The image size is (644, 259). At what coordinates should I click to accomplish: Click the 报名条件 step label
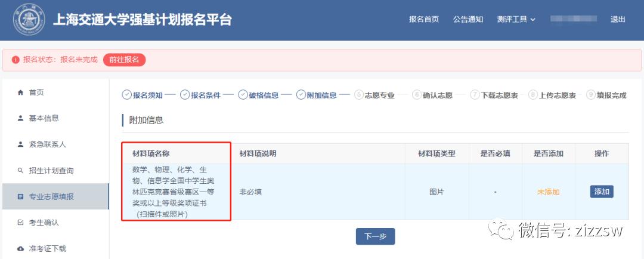coord(206,95)
